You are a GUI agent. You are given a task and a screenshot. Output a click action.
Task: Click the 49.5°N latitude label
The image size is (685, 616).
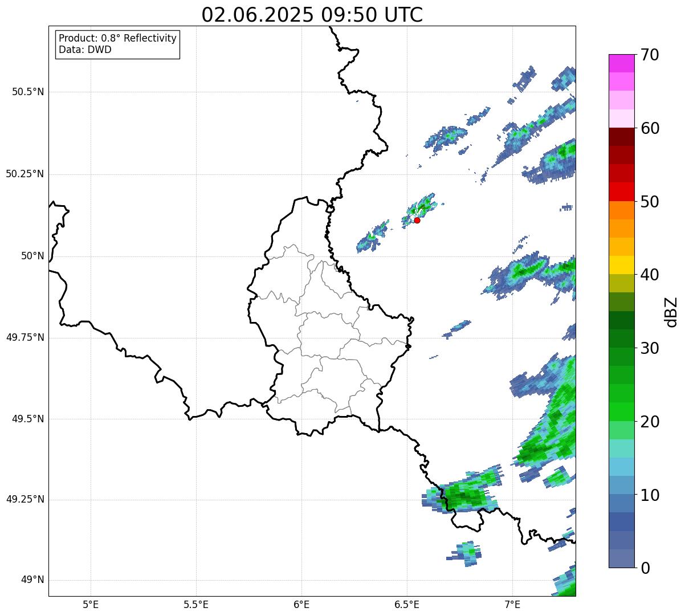pyautogui.click(x=28, y=419)
